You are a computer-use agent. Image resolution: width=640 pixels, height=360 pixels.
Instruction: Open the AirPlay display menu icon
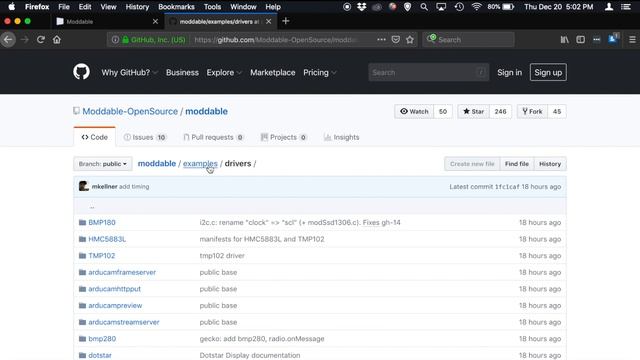(441, 7)
